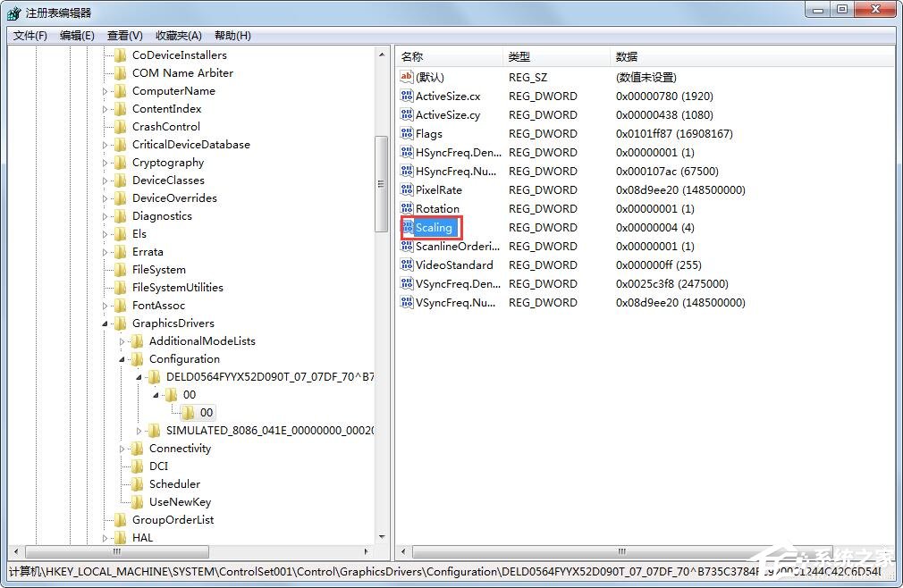
Task: Open the 查看(V) menu
Action: click(124, 36)
